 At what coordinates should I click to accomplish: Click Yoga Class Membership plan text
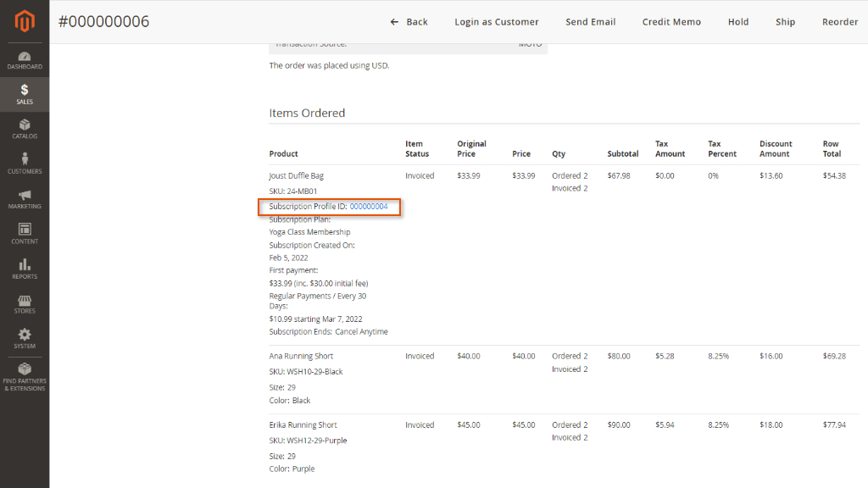309,232
